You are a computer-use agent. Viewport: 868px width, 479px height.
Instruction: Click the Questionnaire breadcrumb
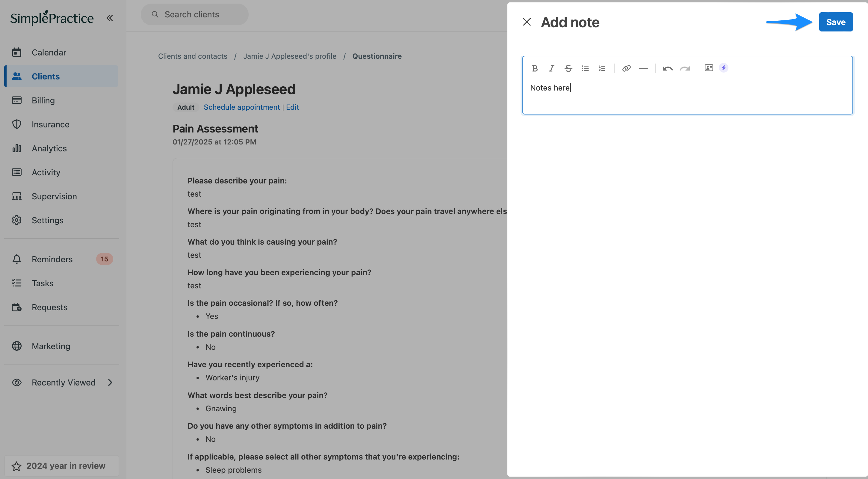[377, 56]
